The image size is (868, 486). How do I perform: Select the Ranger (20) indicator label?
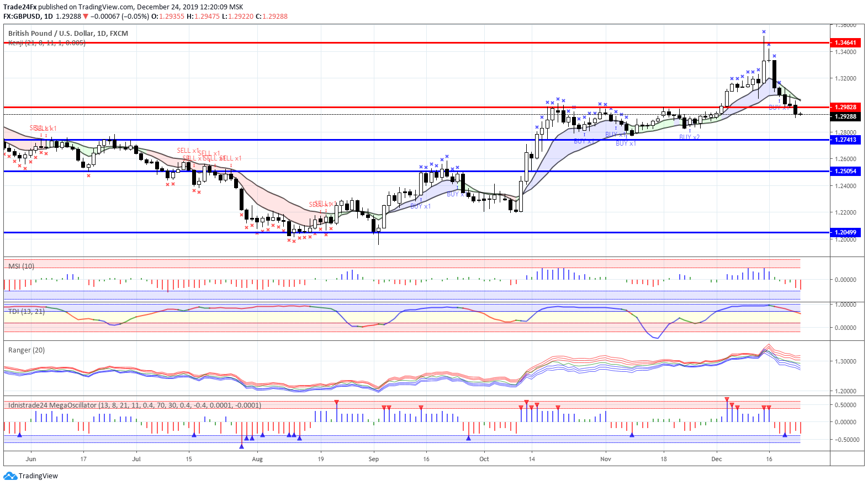(x=27, y=350)
